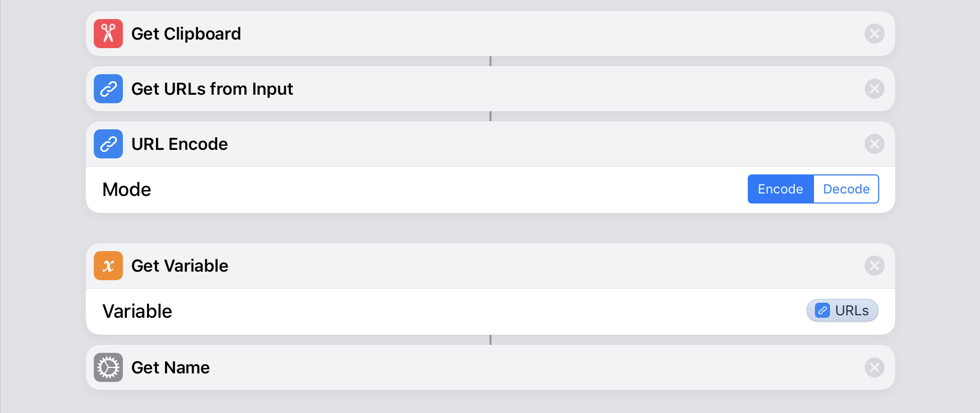Click the gear icon beside Get Name
Viewport: 980px width, 413px height.
point(108,367)
